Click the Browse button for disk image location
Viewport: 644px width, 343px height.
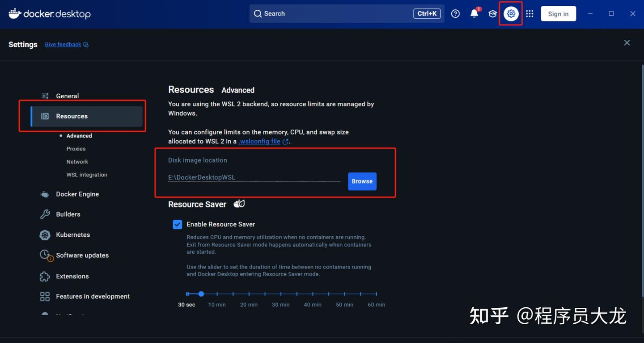(x=362, y=181)
